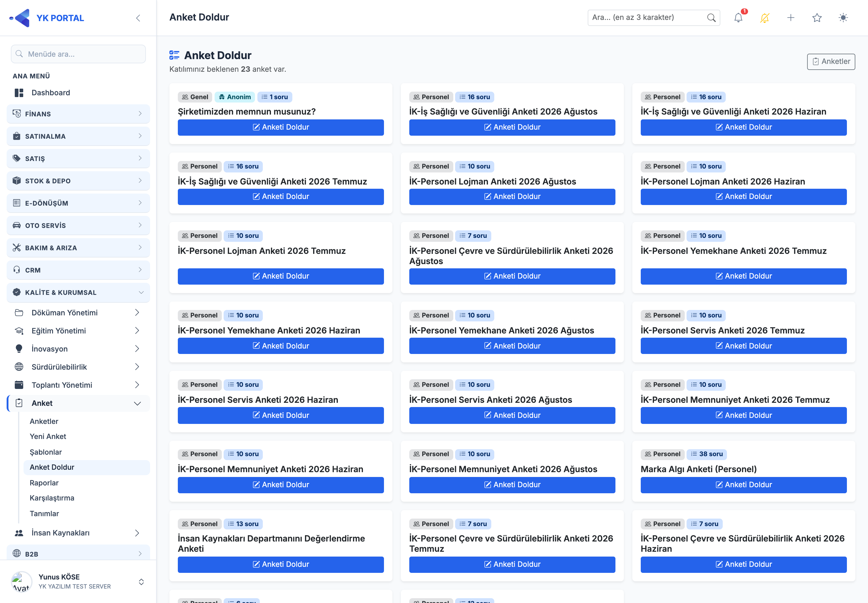Expand the Döküman Yönetimi chevron
This screenshot has height=603, width=868.
(x=137, y=312)
